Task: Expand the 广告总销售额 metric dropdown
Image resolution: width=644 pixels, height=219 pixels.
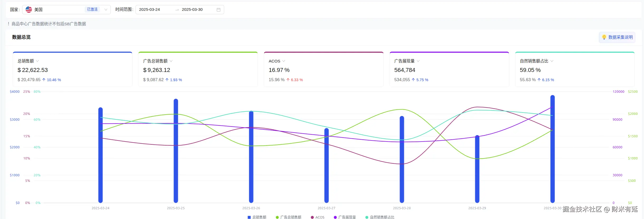Action: coord(171,61)
